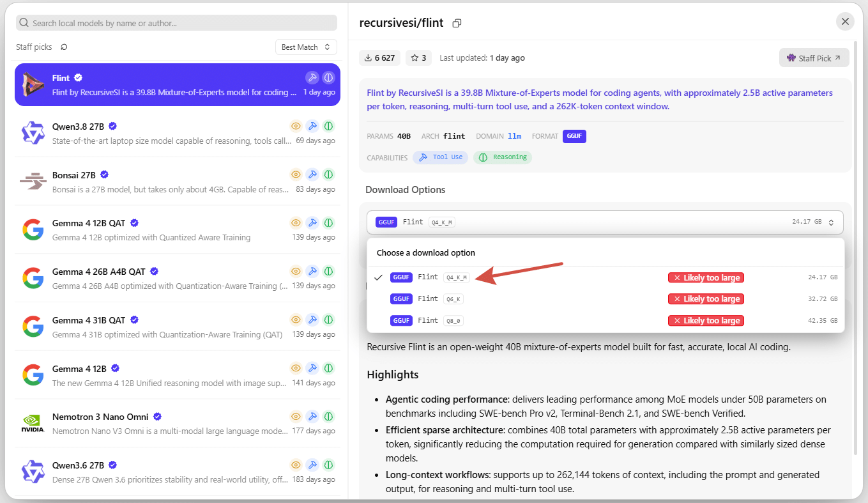
Task: Click the 6 627 downloads count badge
Action: tap(379, 58)
